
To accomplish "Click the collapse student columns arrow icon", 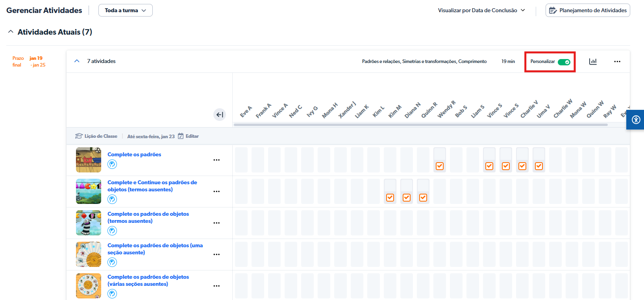I will pyautogui.click(x=220, y=115).
